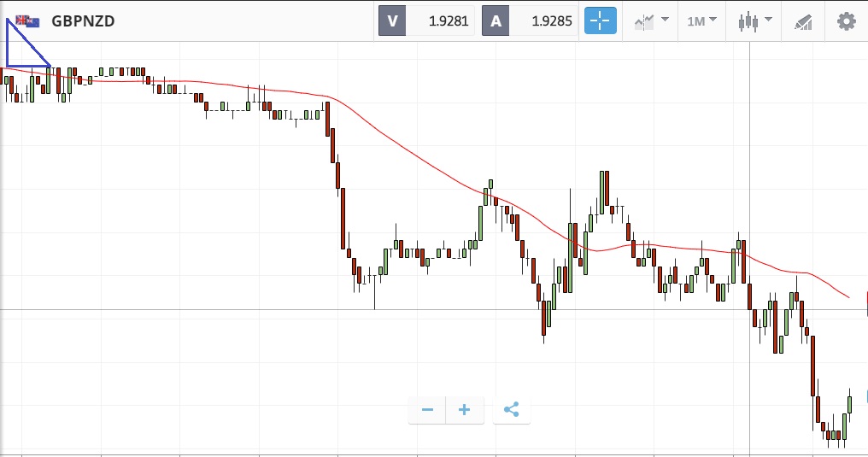
Task: Click the A buy price button
Action: pyautogui.click(x=496, y=21)
